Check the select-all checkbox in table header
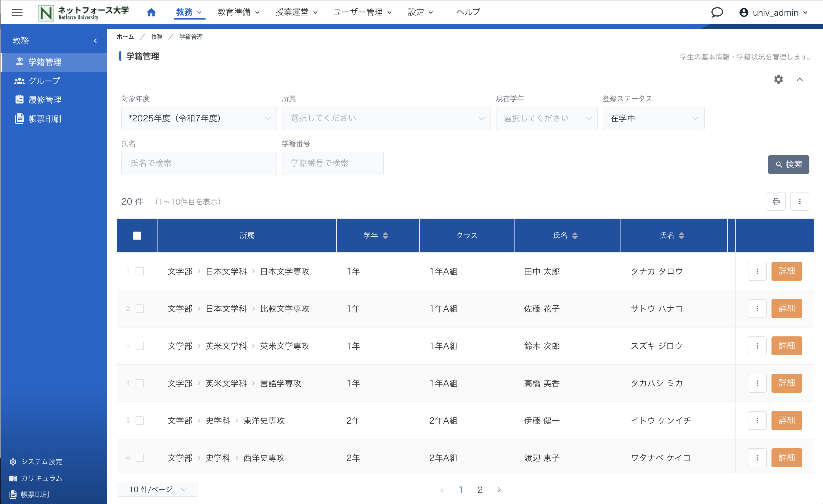The height and width of the screenshot is (504, 823). pyautogui.click(x=137, y=235)
